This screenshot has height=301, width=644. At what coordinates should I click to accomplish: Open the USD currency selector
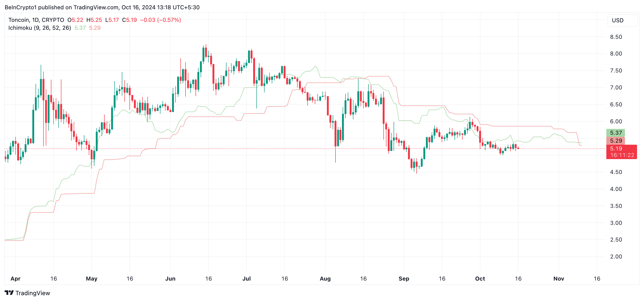pos(617,20)
